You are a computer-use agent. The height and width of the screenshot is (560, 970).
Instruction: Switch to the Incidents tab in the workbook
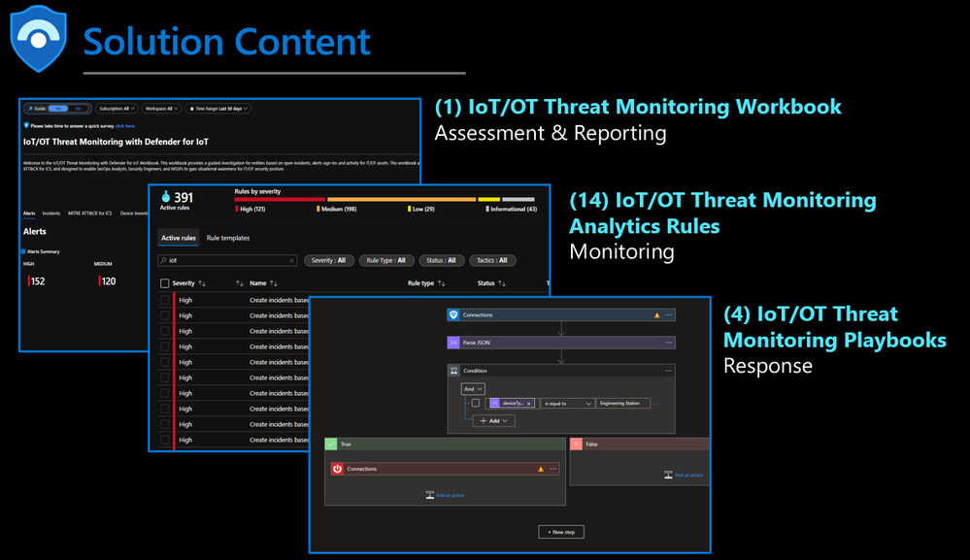tap(50, 214)
